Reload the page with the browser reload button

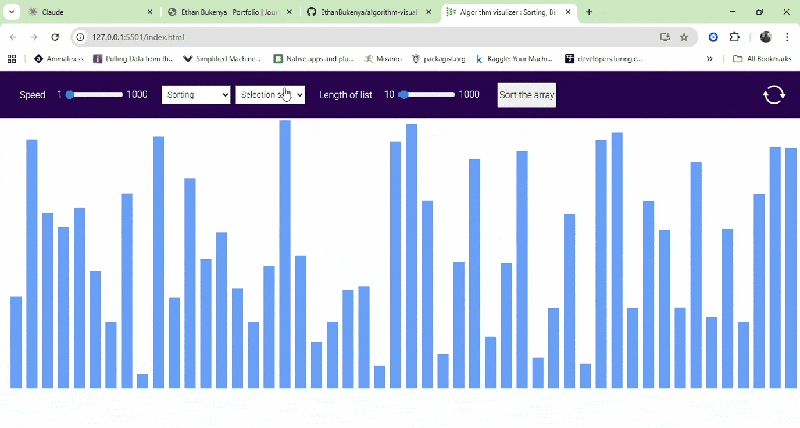(x=57, y=37)
